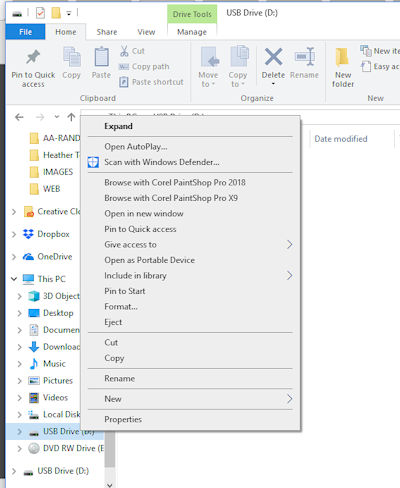Open Delete dropdown arrow in ribbon
This screenshot has width=400, height=488.
(273, 84)
